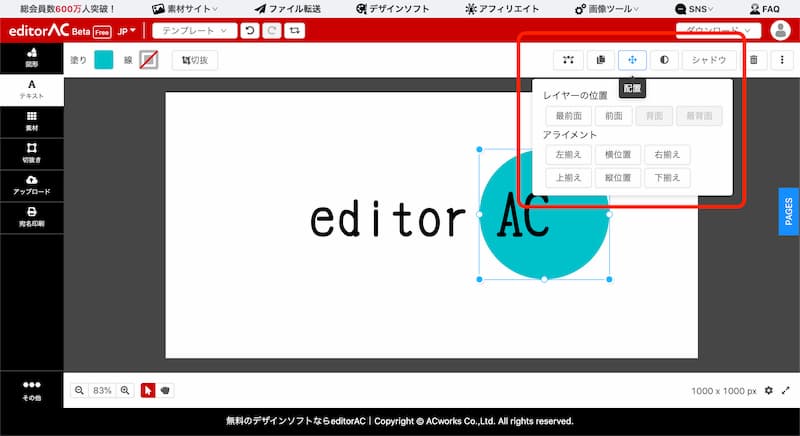The height and width of the screenshot is (436, 800).
Task: Open the 塗り fill color swatch
Action: click(104, 60)
